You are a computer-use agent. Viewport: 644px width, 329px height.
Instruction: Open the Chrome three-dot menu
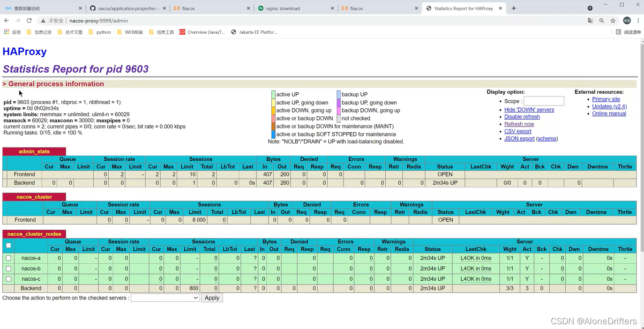pos(638,21)
